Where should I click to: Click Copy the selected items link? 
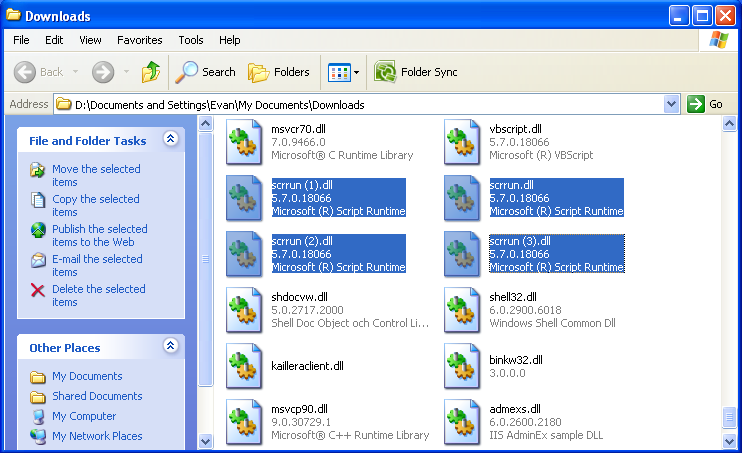[x=96, y=205]
